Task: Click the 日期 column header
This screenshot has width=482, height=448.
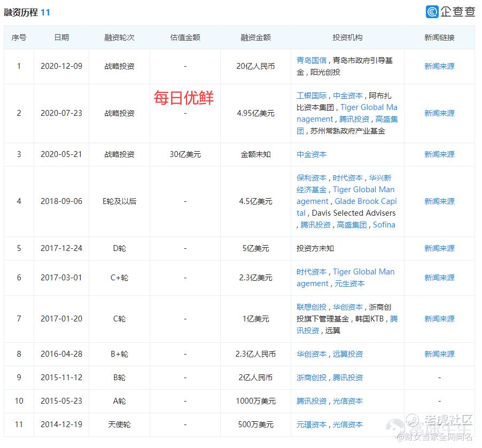Action: coord(61,38)
